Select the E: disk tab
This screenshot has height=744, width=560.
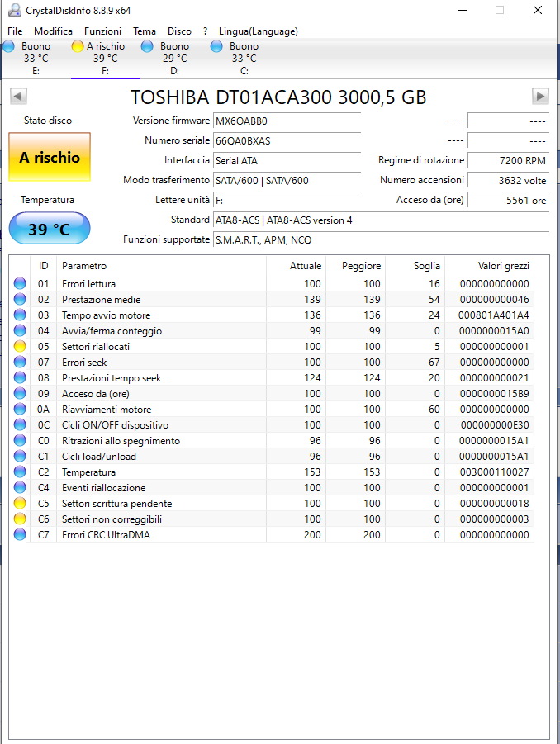click(36, 59)
